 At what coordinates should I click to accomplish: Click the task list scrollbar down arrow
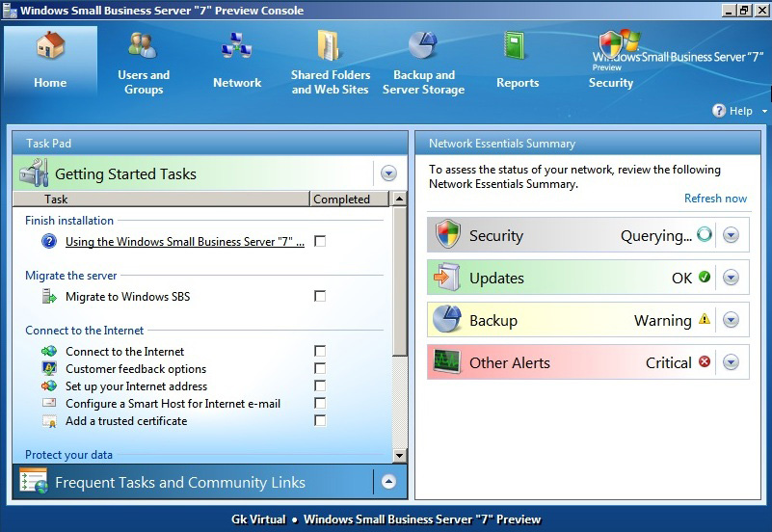coord(400,455)
